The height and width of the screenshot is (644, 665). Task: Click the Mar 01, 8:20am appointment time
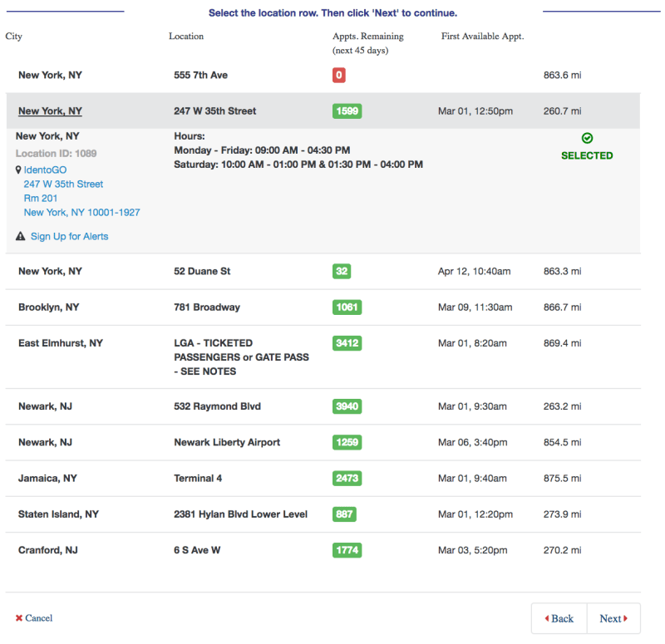click(x=472, y=343)
